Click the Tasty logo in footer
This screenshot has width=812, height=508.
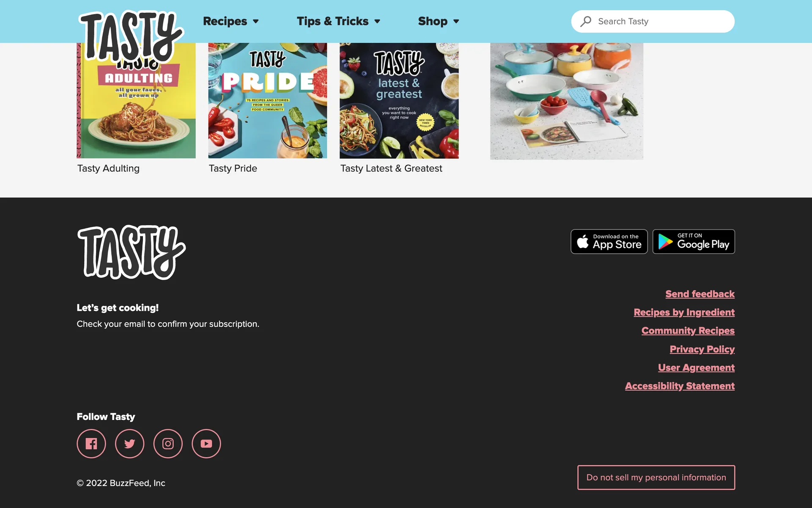point(131,252)
